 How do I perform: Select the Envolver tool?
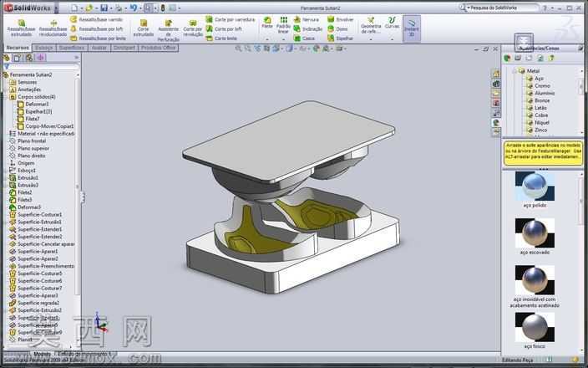tap(341, 19)
